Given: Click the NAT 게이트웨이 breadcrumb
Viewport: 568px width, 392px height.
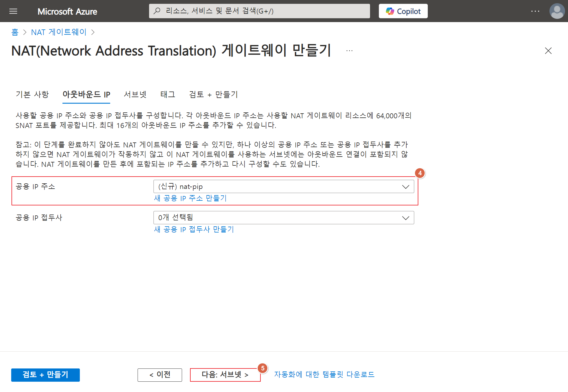Looking at the screenshot, I should click(x=59, y=32).
